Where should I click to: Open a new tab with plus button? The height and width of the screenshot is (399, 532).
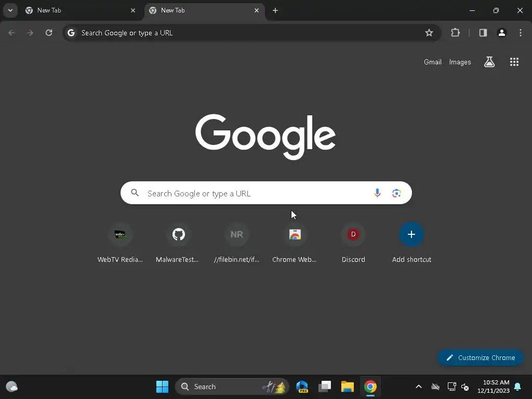pyautogui.click(x=275, y=10)
